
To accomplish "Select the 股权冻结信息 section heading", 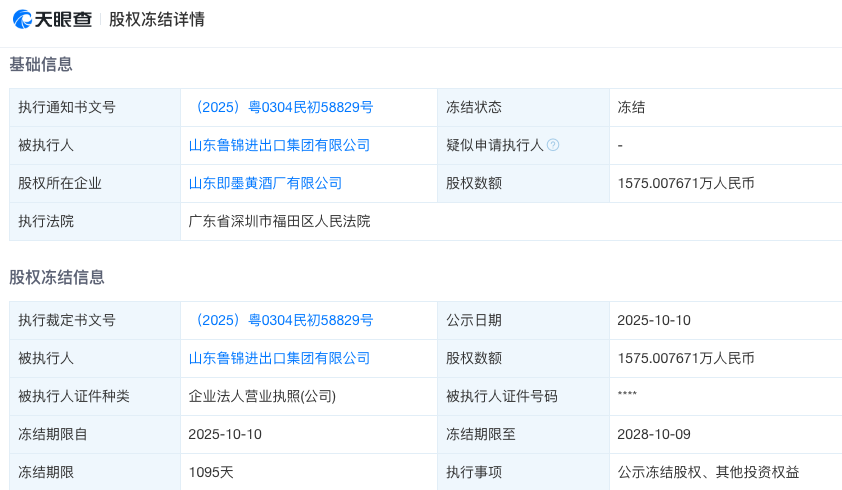I will pos(57,277).
